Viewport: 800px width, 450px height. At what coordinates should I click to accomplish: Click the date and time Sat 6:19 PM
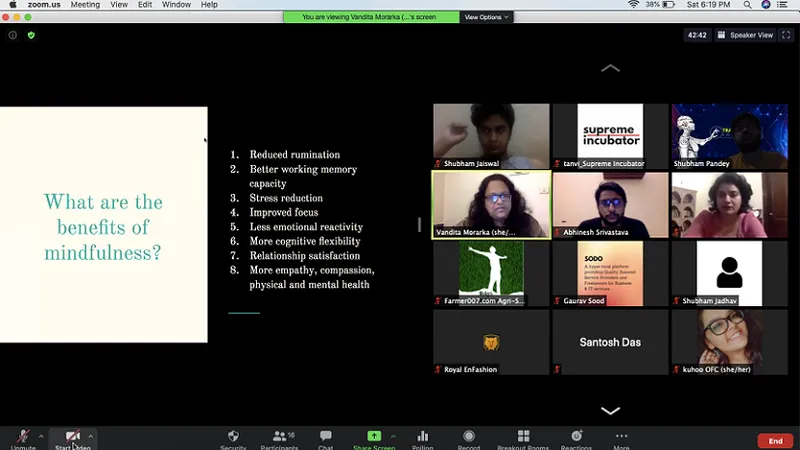pos(708,5)
